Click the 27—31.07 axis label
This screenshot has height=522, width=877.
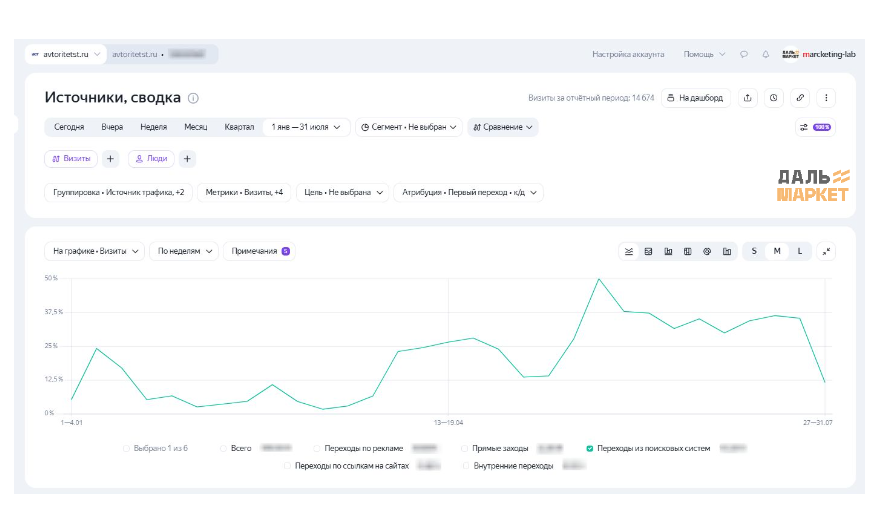coord(817,423)
